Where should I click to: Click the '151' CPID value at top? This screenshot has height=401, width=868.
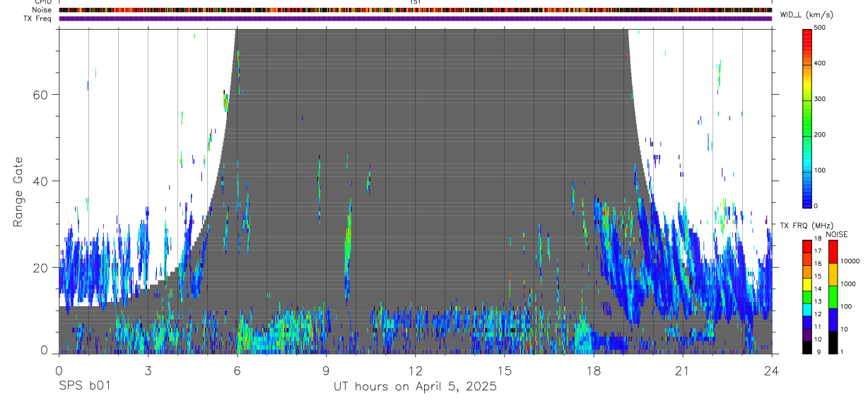click(x=416, y=2)
